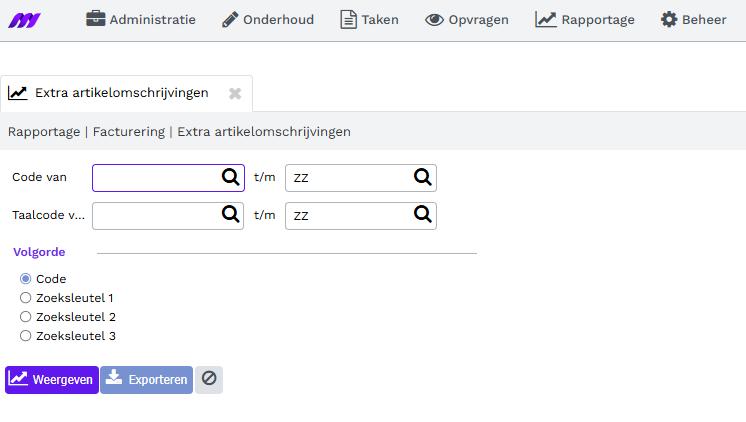Select the Code sort order radio button
Viewport: 746px width, 422px height.
tap(26, 279)
